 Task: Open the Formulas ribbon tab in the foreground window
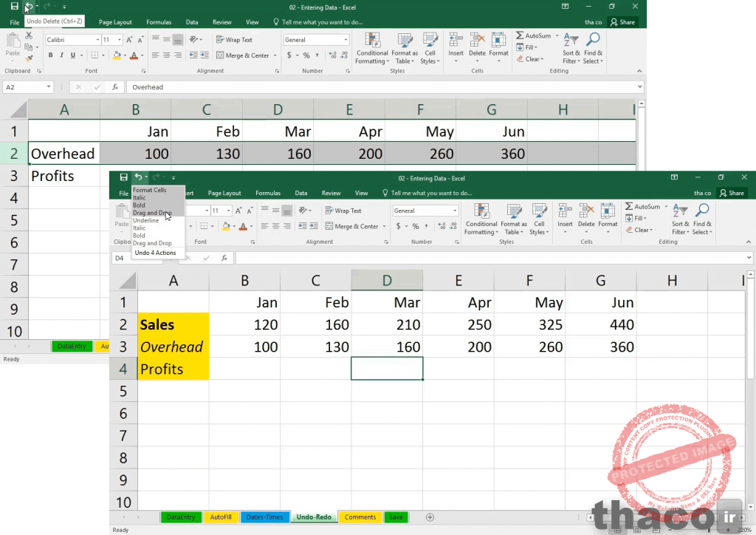click(268, 193)
